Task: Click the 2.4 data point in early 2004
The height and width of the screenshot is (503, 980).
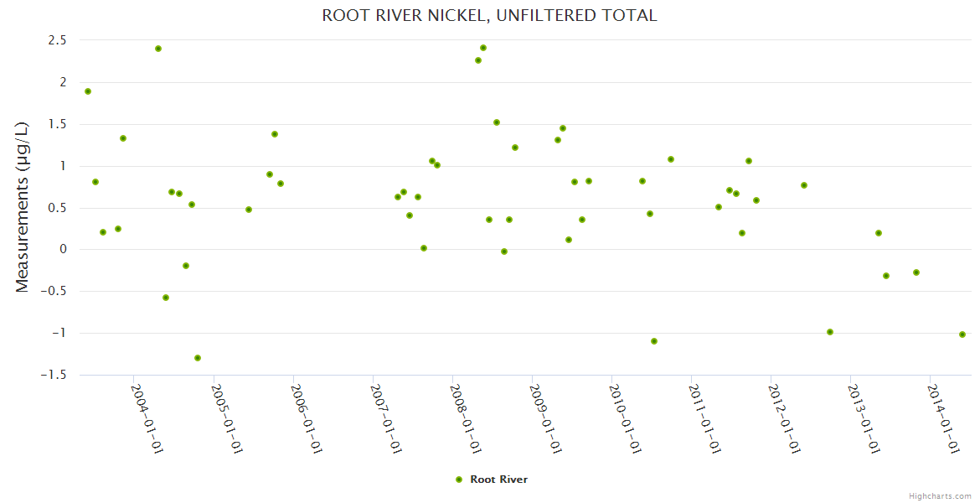Action: click(x=158, y=49)
